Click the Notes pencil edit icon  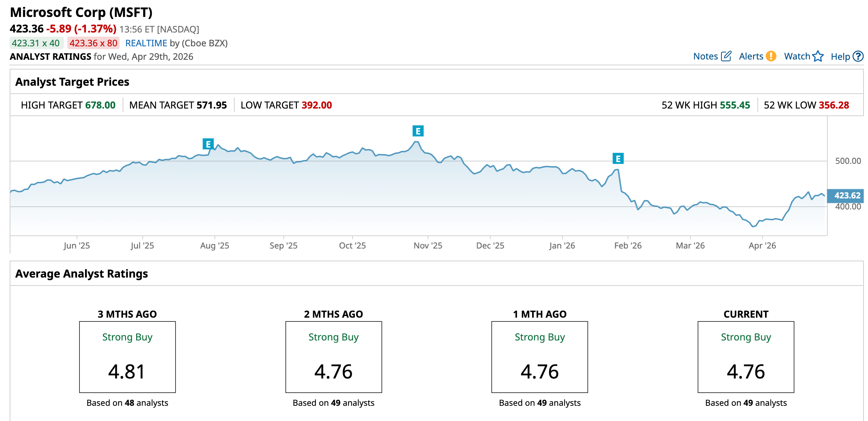pyautogui.click(x=726, y=56)
